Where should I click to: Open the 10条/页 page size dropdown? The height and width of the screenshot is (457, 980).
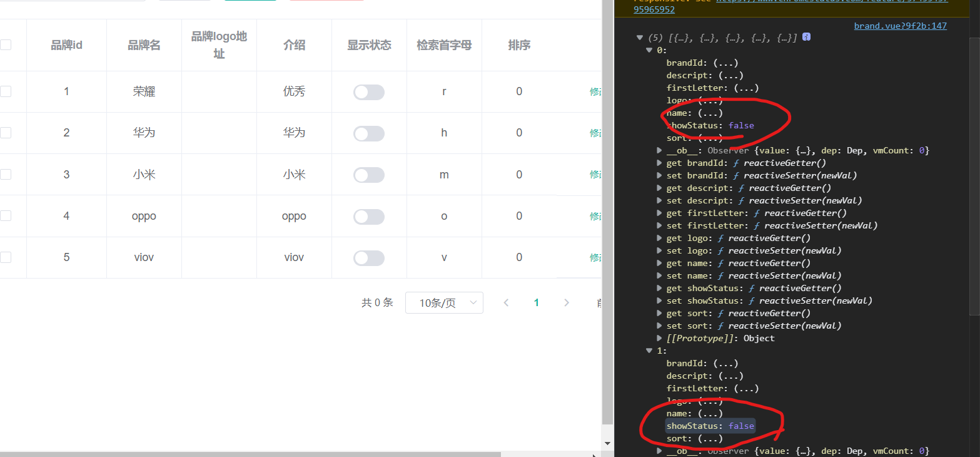pyautogui.click(x=444, y=303)
